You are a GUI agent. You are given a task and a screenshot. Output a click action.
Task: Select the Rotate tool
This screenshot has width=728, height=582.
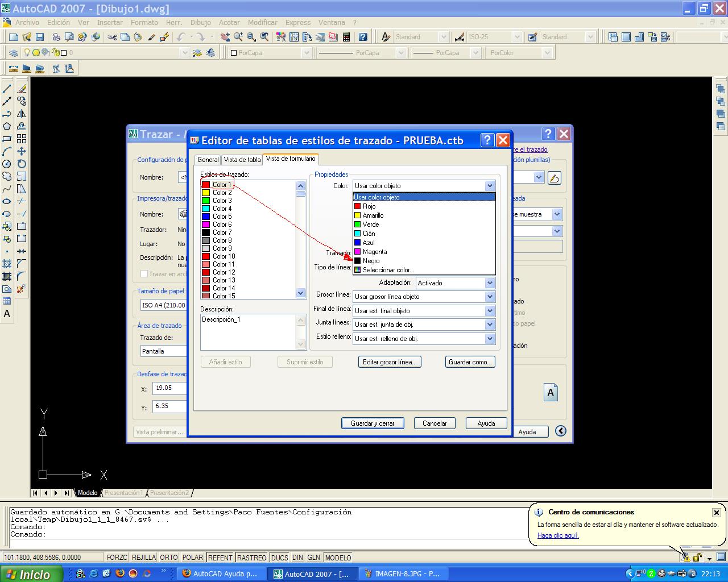click(x=22, y=164)
